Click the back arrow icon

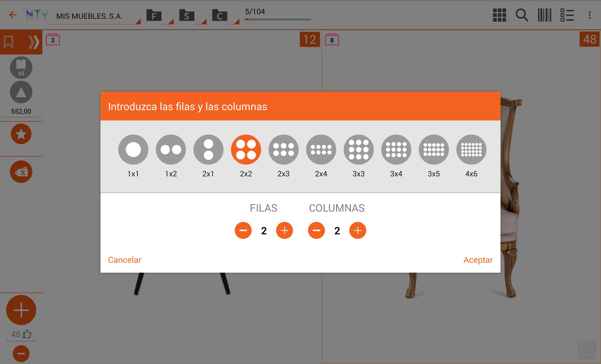(13, 15)
